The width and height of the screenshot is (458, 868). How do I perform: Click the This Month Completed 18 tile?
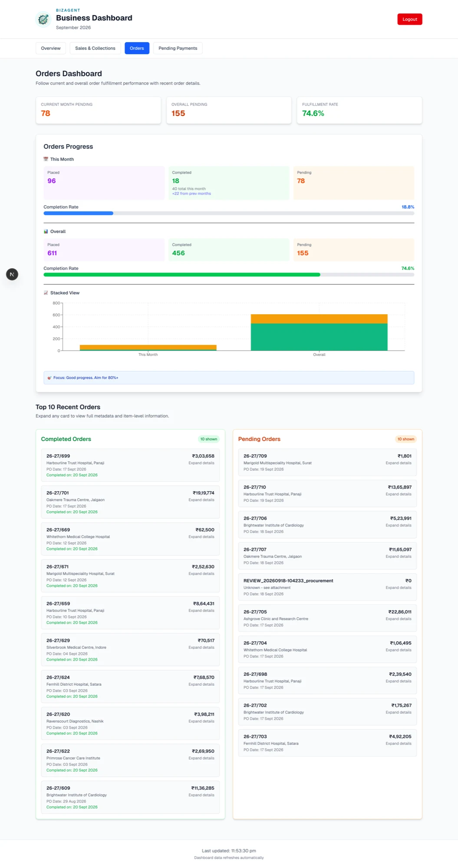229,183
